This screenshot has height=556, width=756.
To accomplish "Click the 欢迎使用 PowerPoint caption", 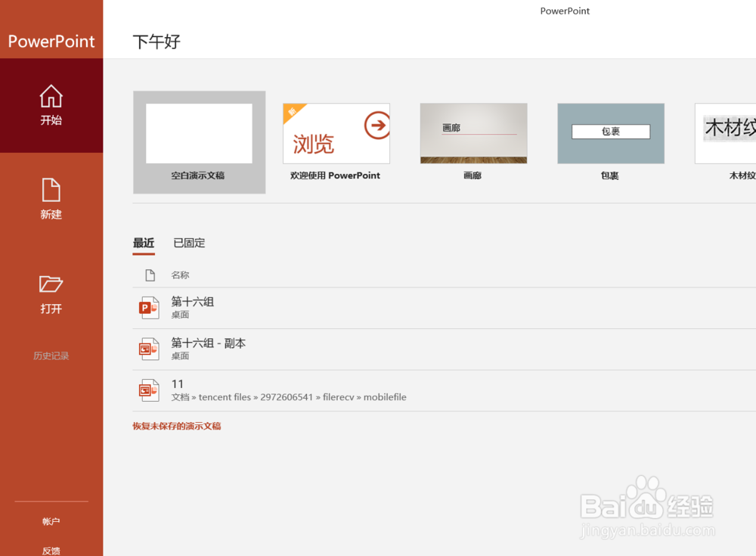I will point(335,175).
